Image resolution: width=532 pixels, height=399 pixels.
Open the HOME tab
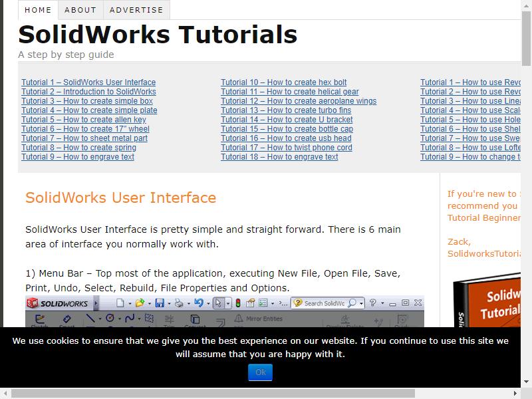click(x=38, y=10)
